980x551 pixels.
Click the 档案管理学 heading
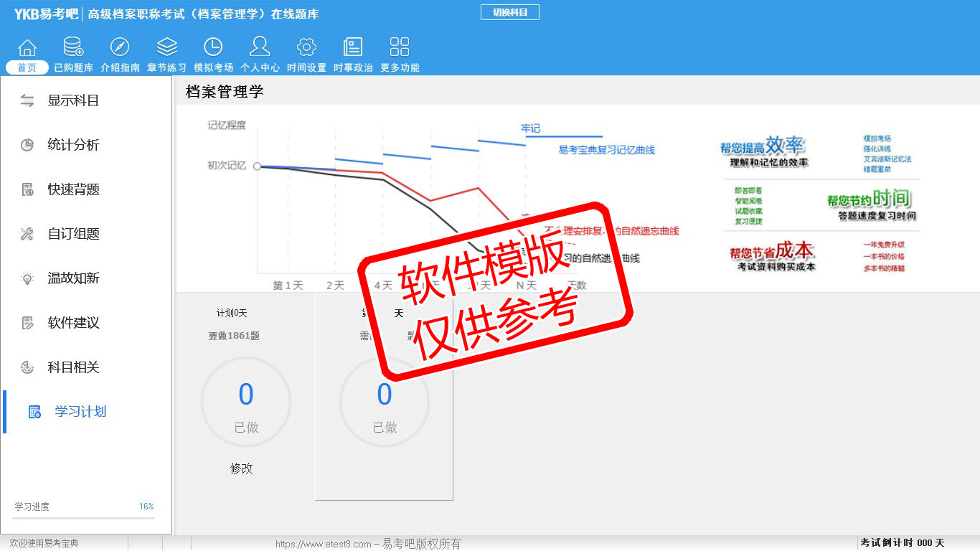225,92
